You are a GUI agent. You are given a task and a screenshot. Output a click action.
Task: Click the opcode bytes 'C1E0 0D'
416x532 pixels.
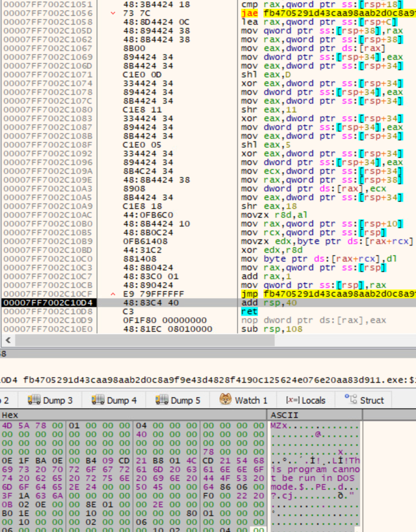click(x=143, y=75)
